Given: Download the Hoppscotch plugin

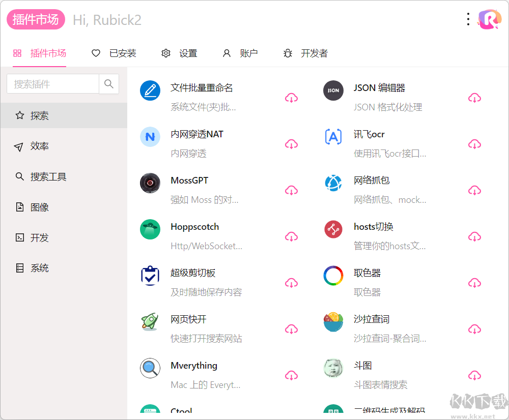Looking at the screenshot, I should coord(291,237).
